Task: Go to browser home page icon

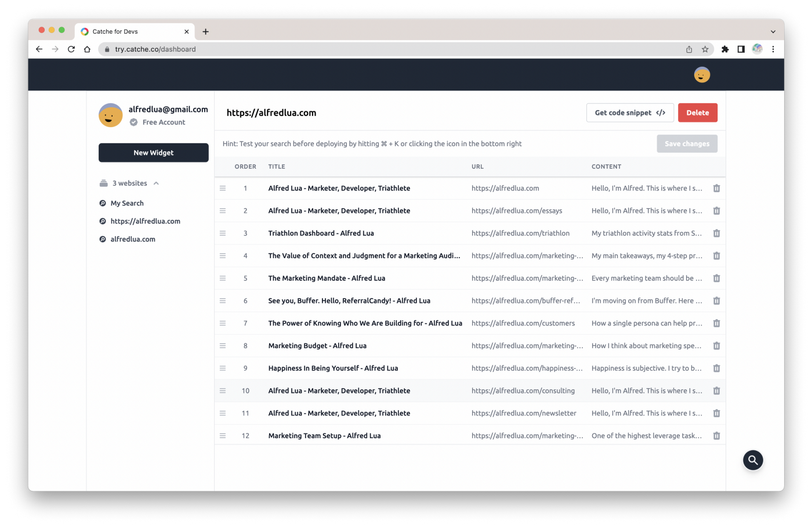Action: pos(87,49)
